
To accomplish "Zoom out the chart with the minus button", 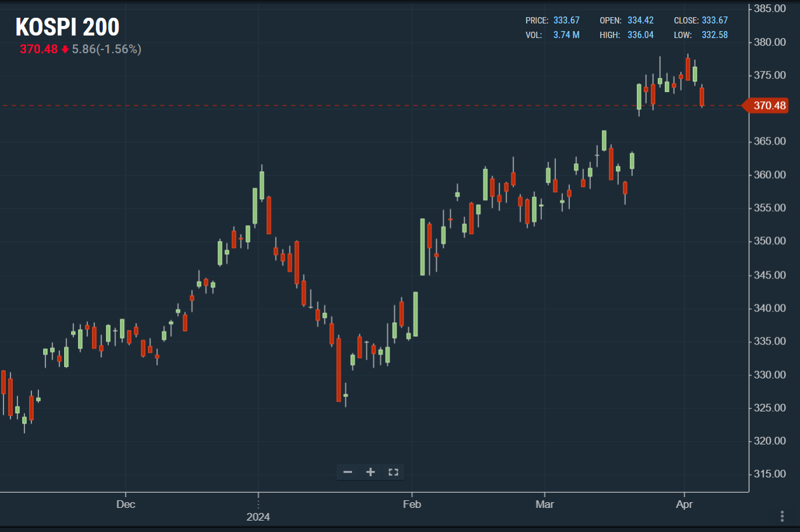I will (x=348, y=472).
